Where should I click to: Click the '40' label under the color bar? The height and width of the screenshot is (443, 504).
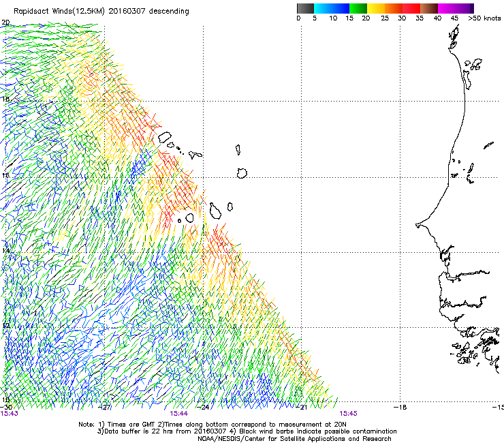point(437,18)
